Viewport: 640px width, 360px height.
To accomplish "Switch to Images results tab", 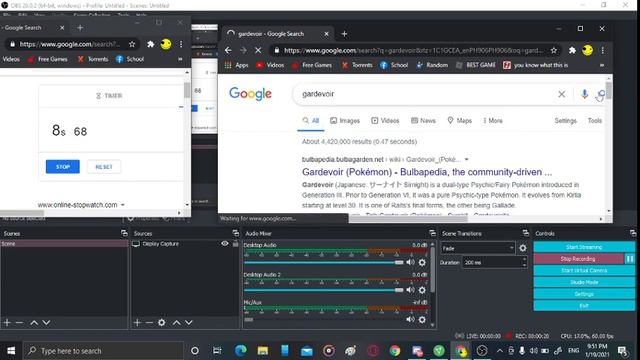I will (x=345, y=120).
